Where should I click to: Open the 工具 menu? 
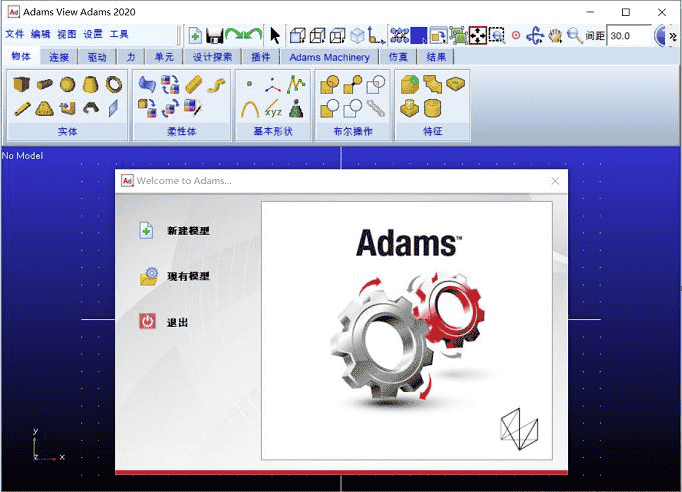pyautogui.click(x=119, y=34)
